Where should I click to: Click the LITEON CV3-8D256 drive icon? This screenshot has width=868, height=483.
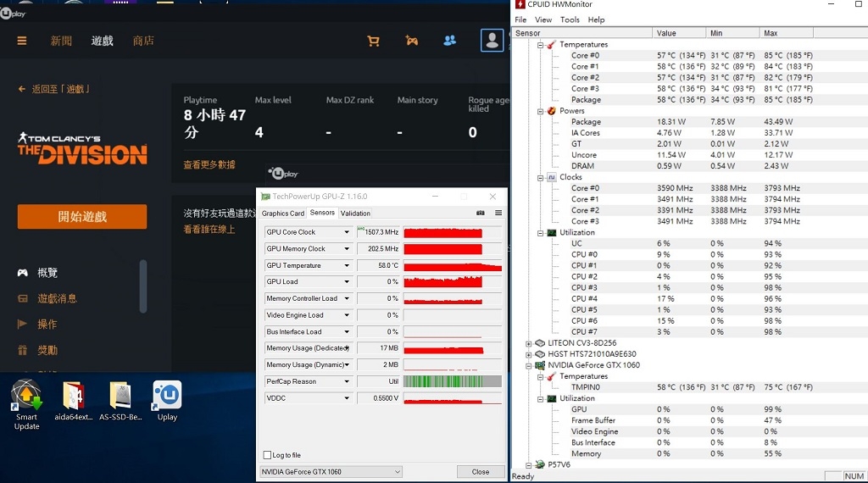click(x=540, y=343)
